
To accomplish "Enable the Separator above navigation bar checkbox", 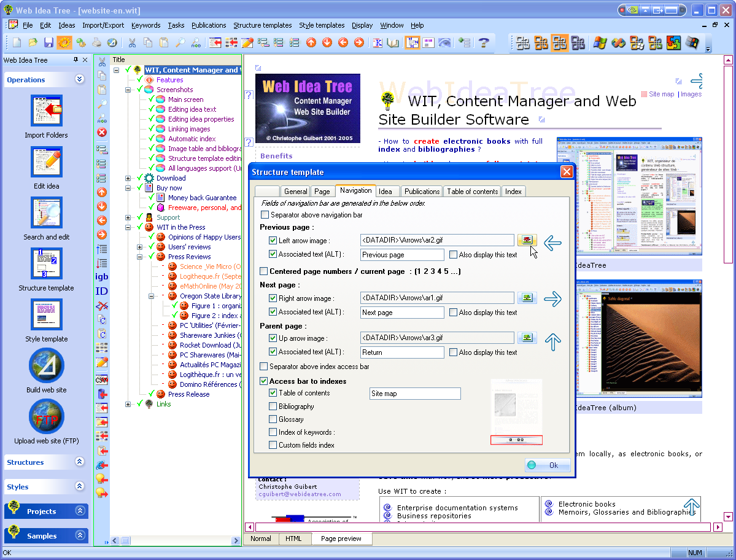I will click(x=265, y=215).
